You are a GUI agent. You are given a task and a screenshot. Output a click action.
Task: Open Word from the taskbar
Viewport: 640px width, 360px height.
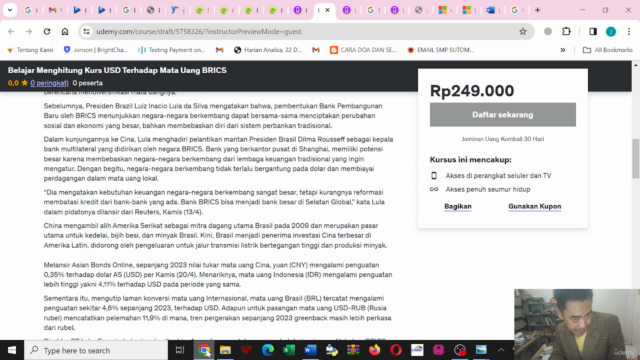(x=310, y=350)
